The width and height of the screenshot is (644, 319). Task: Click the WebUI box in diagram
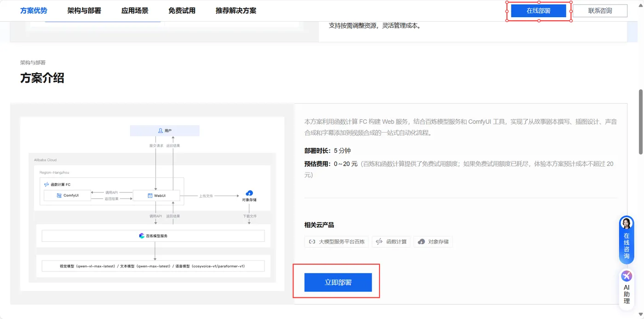coord(156,196)
